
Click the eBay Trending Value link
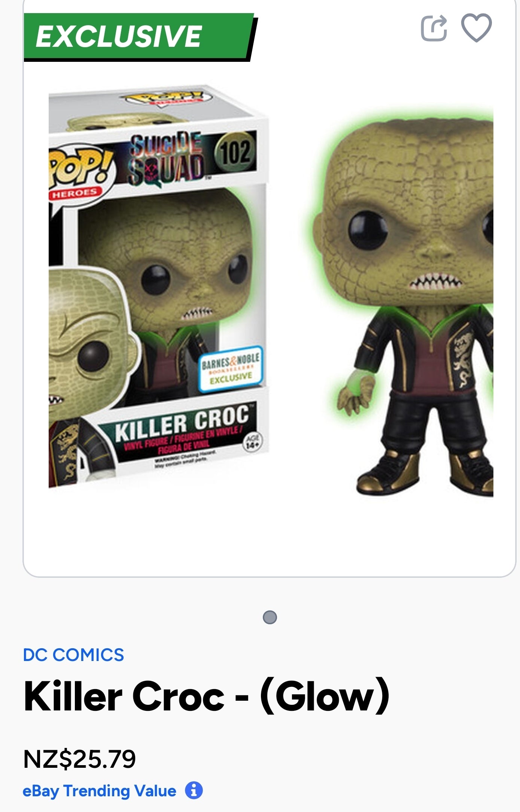99,791
